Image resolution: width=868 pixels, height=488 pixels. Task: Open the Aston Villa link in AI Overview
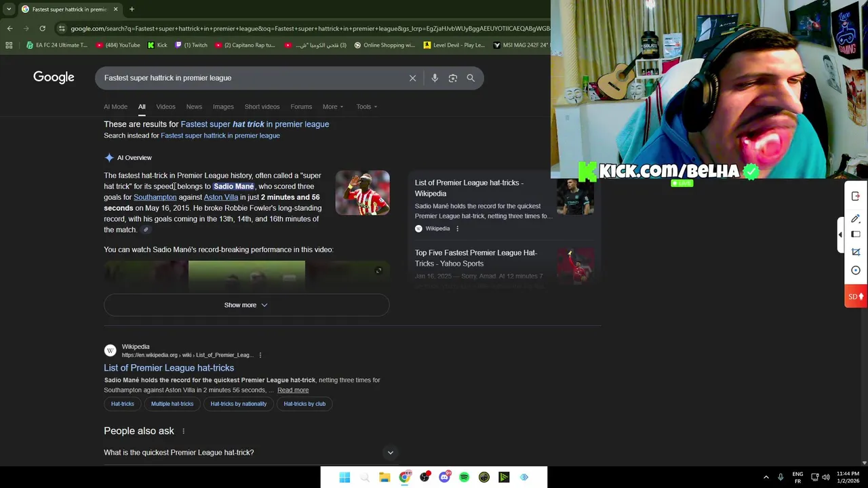pos(221,197)
